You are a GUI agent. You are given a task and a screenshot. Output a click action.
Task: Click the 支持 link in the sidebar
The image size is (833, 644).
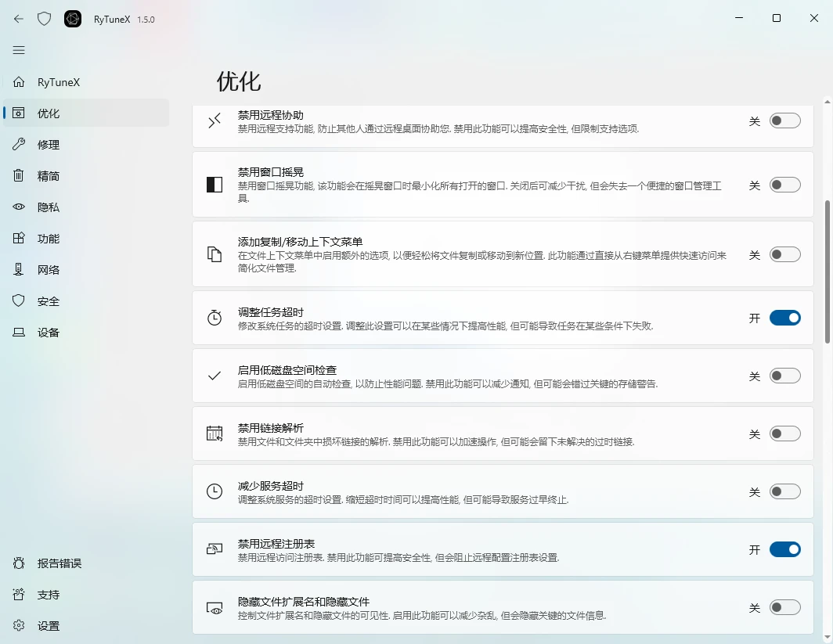pyautogui.click(x=49, y=595)
